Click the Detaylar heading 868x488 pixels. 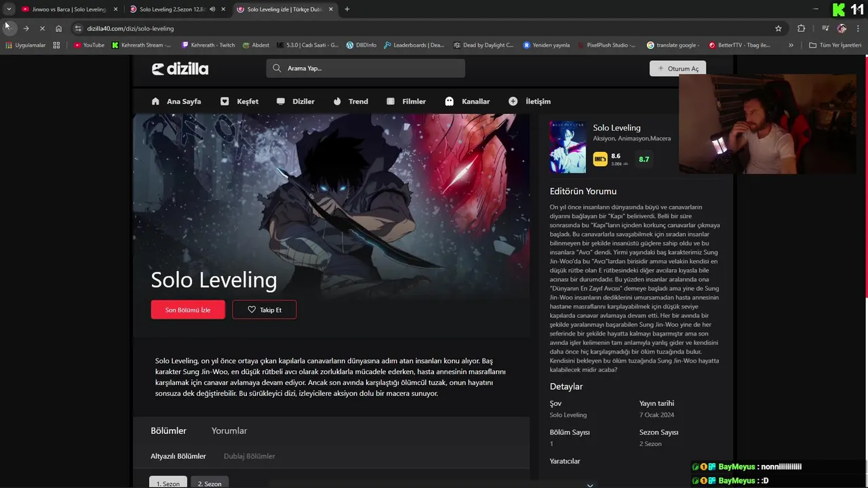click(566, 386)
